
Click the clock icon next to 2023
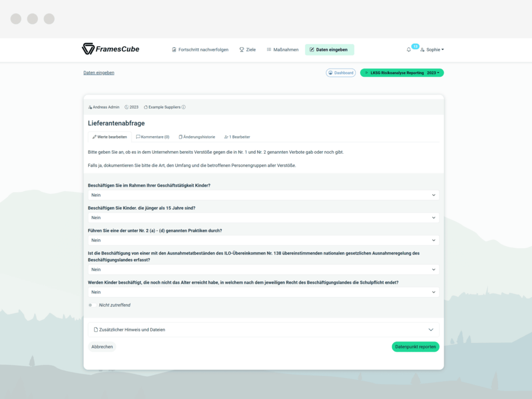127,107
